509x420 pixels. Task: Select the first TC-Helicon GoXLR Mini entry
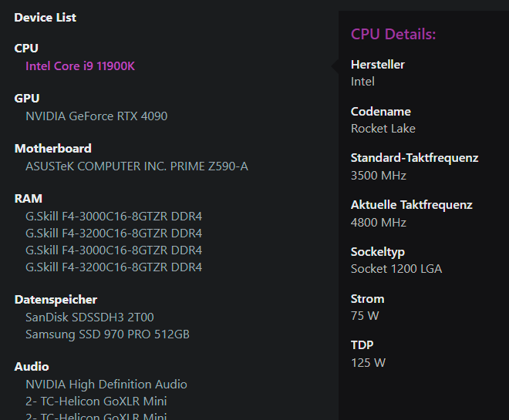coord(96,402)
